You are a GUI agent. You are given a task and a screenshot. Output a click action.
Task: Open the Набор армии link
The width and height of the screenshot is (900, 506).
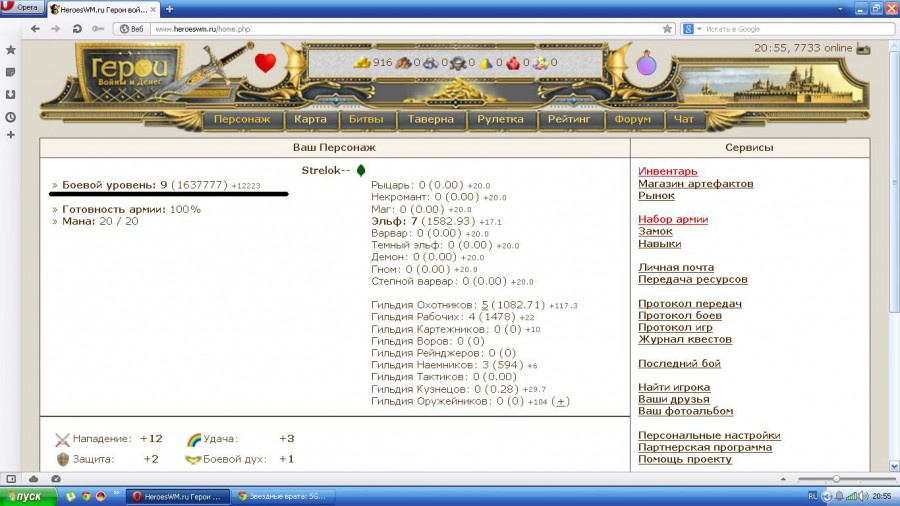[672, 219]
